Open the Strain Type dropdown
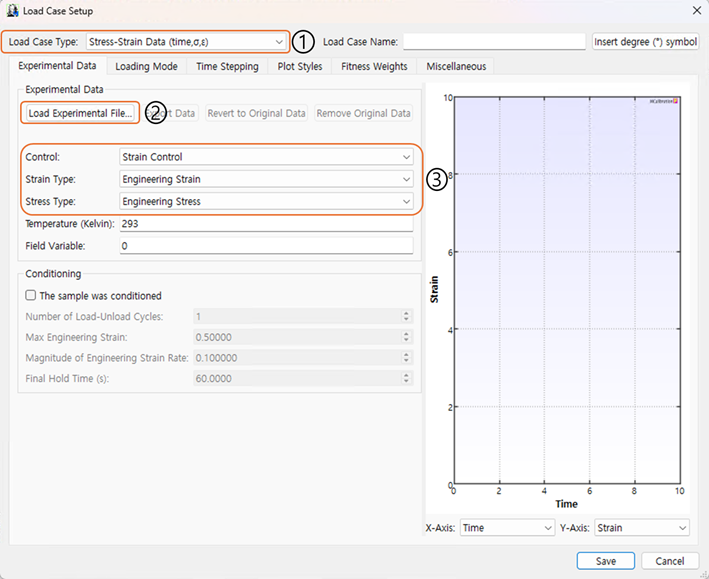The image size is (709, 579). tap(265, 179)
